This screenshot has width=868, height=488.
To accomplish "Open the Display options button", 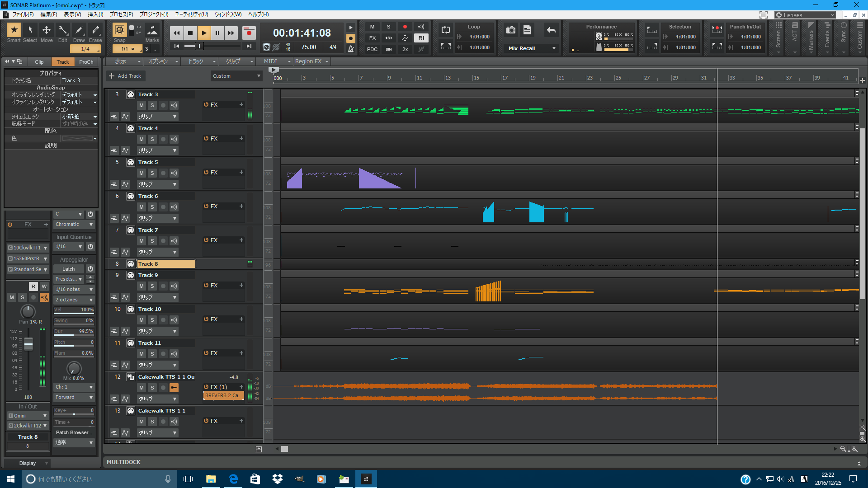I will click(x=27, y=464).
